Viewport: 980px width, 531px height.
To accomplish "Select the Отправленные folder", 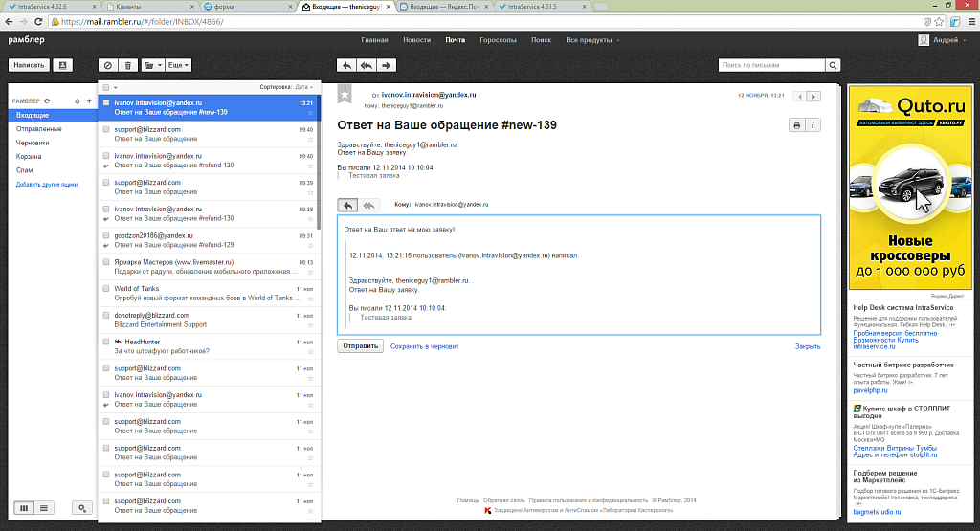I will click(x=39, y=128).
